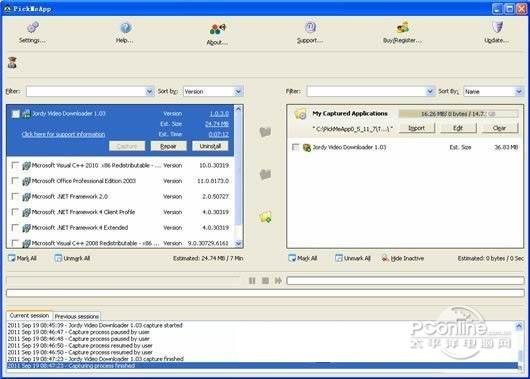Click the greyed Capture button
Image resolution: width=530 pixels, height=379 pixels.
127,146
